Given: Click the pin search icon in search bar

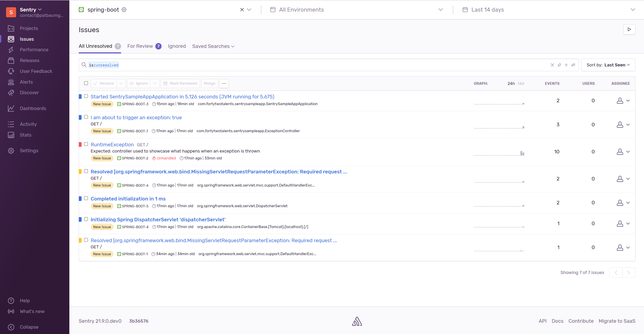Looking at the screenshot, I should (559, 65).
